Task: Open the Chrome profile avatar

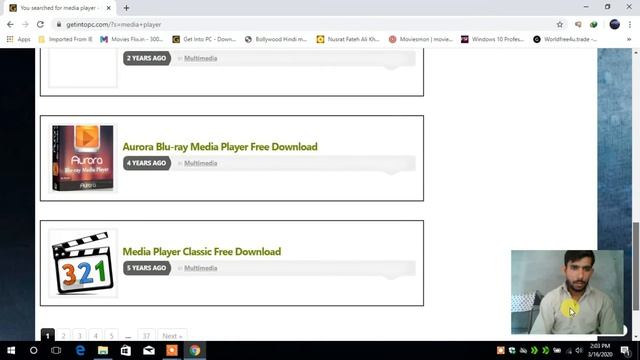Action: coord(614,24)
